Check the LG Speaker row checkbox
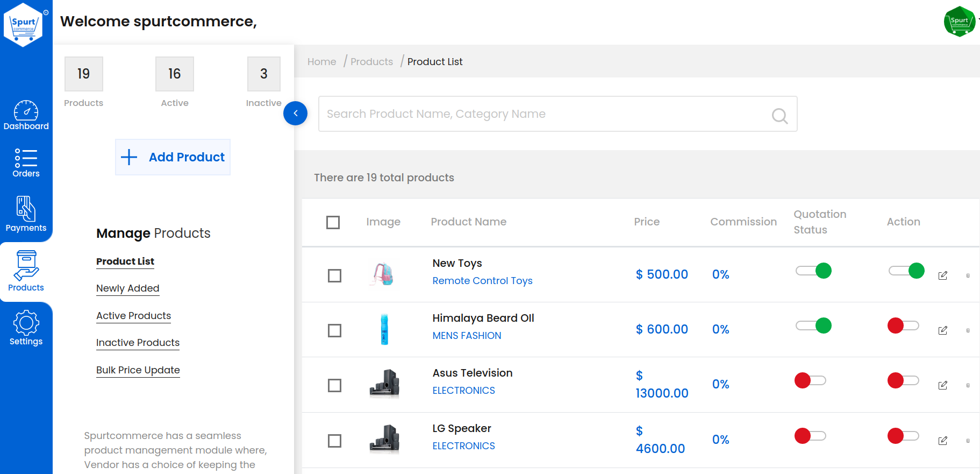 [334, 441]
